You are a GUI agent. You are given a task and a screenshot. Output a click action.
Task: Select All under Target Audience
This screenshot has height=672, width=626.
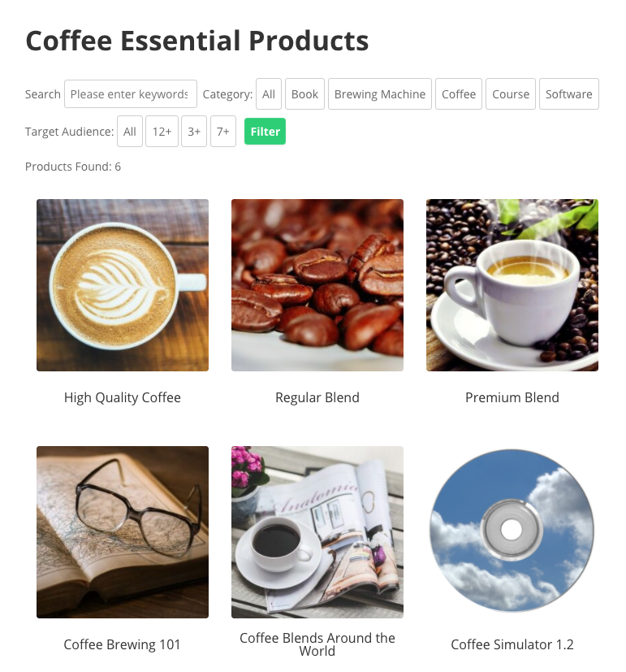coord(130,131)
